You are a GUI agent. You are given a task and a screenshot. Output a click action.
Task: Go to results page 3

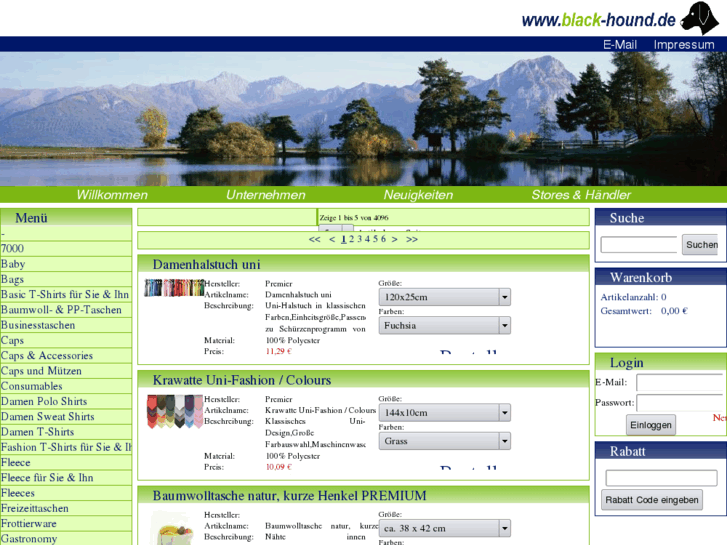click(359, 239)
